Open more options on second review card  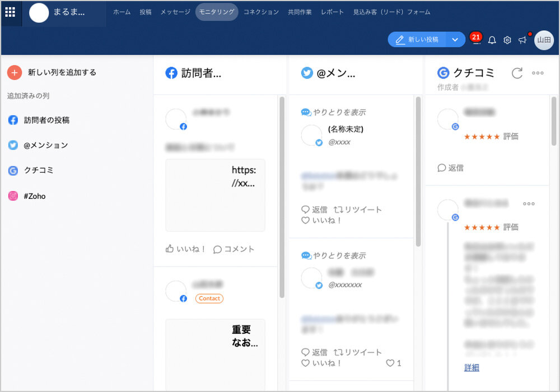[529, 203]
